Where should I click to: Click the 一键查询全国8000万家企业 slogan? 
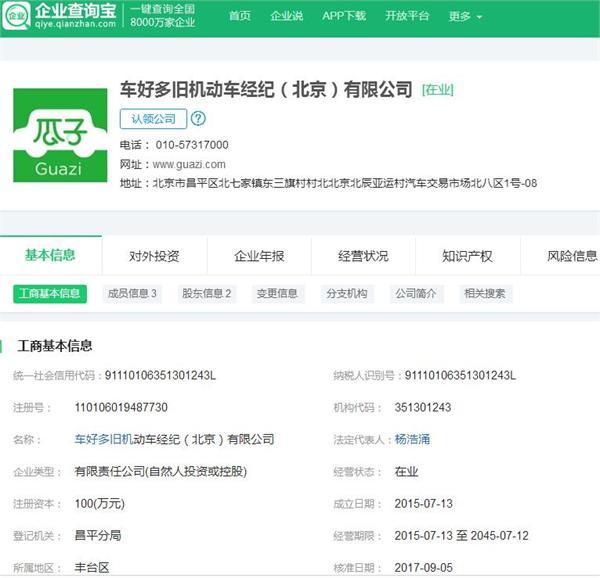tap(163, 16)
